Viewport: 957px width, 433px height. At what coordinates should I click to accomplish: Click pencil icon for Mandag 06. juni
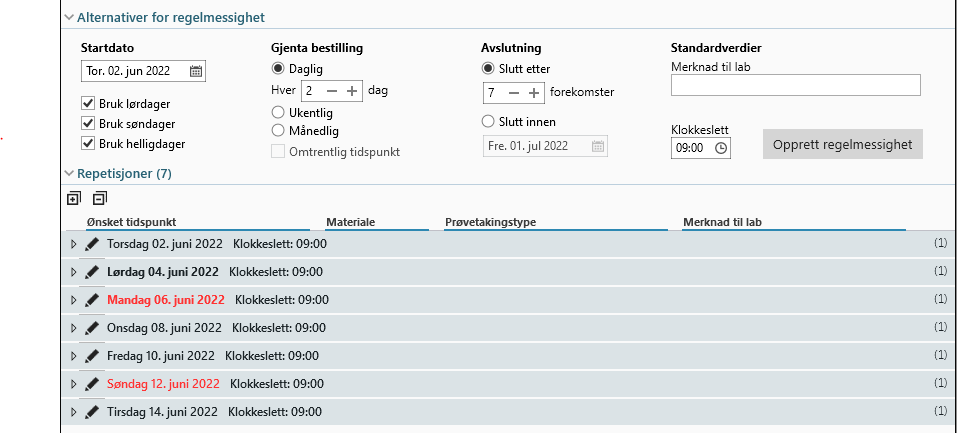(x=92, y=300)
